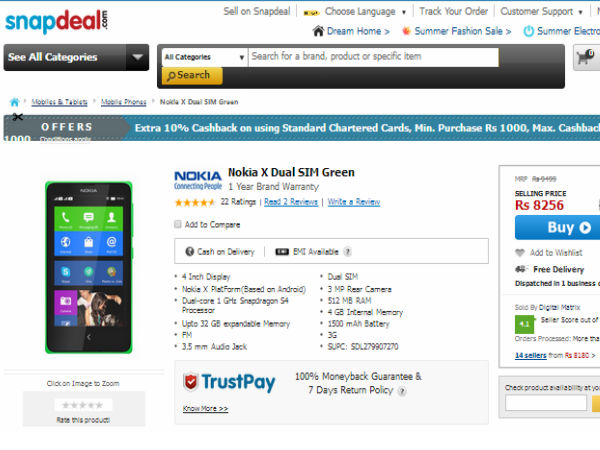The width and height of the screenshot is (600, 450).
Task: Click the TrustPay shield icon
Action: click(x=193, y=382)
